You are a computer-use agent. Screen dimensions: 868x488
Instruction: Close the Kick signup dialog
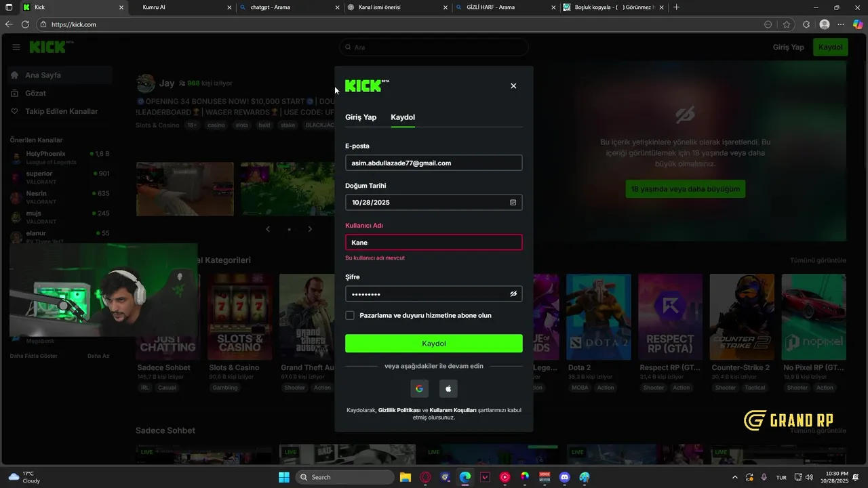(513, 86)
